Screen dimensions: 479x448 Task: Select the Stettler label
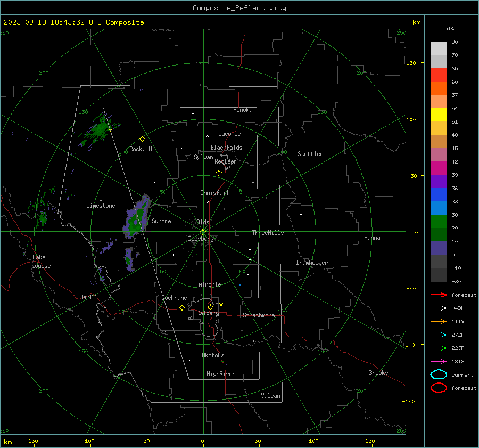pyautogui.click(x=310, y=154)
